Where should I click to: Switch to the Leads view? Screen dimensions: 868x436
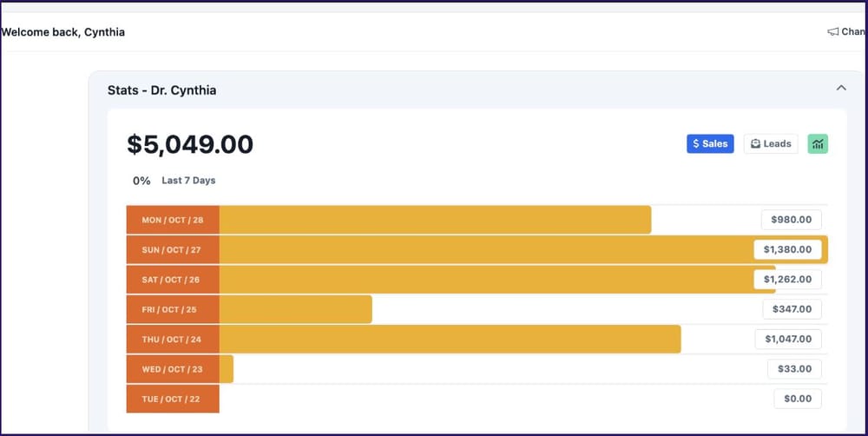771,143
